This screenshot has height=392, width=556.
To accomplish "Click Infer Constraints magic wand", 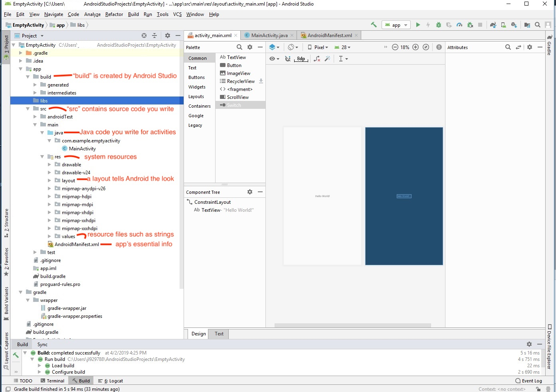I will point(327,59).
